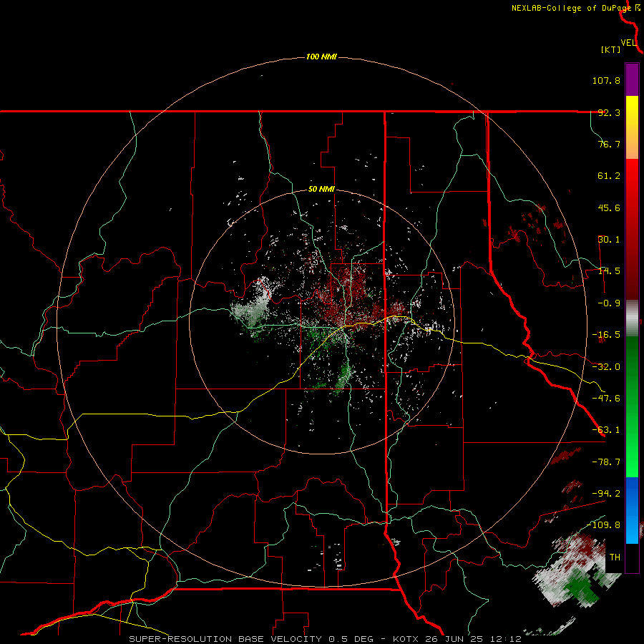
Task: Select the 61.2 velocity scale value
Action: point(609,176)
